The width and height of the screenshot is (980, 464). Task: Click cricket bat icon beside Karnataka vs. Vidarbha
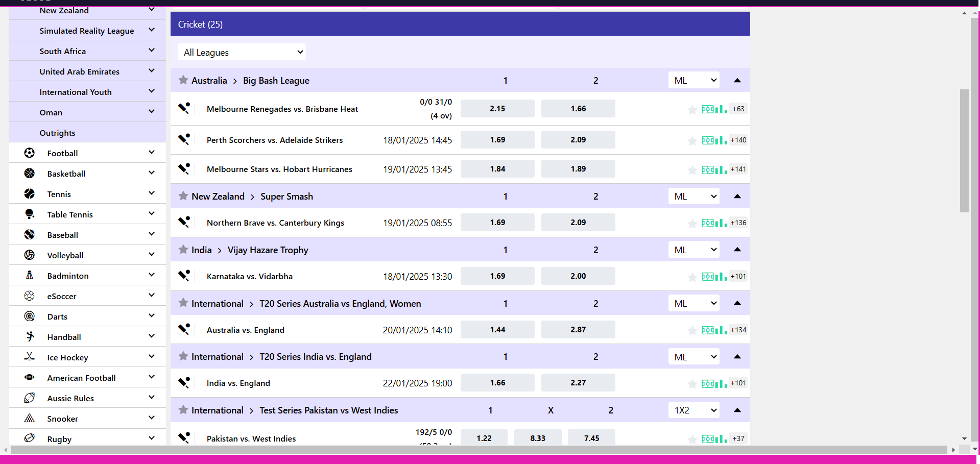[184, 276]
